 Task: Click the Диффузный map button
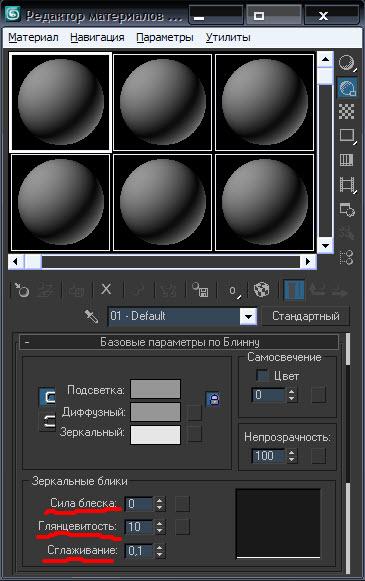coord(194,413)
